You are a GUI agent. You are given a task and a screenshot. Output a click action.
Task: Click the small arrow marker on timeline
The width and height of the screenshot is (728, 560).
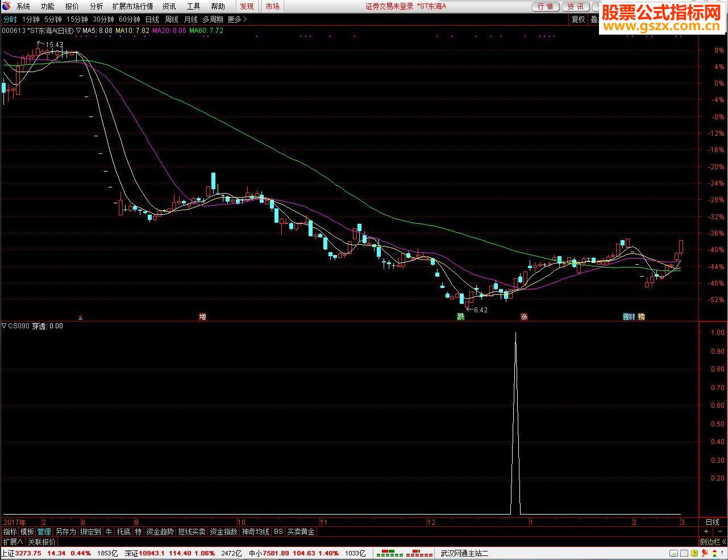point(80,317)
